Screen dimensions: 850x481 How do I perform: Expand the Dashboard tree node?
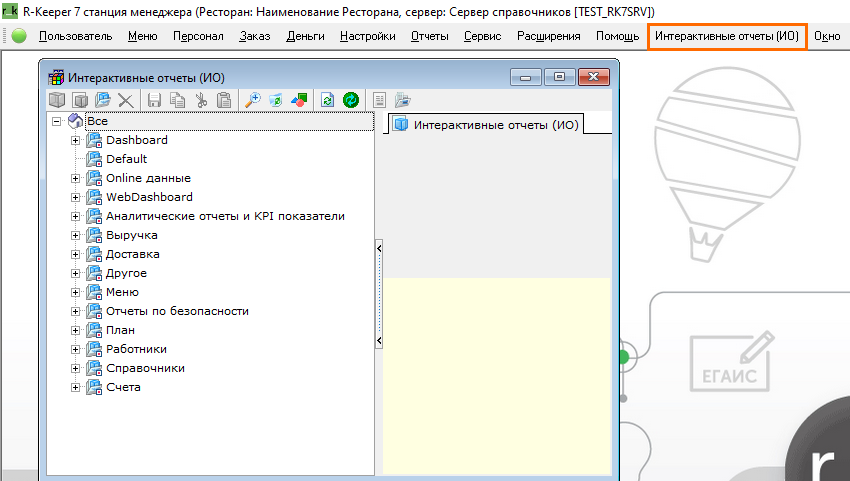pyautogui.click(x=75, y=140)
